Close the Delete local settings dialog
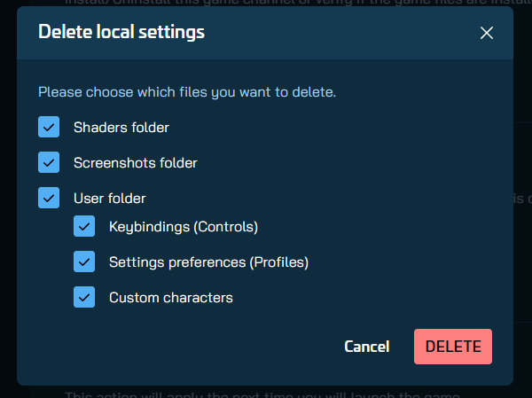Viewport: 532px width, 398px height. [486, 33]
